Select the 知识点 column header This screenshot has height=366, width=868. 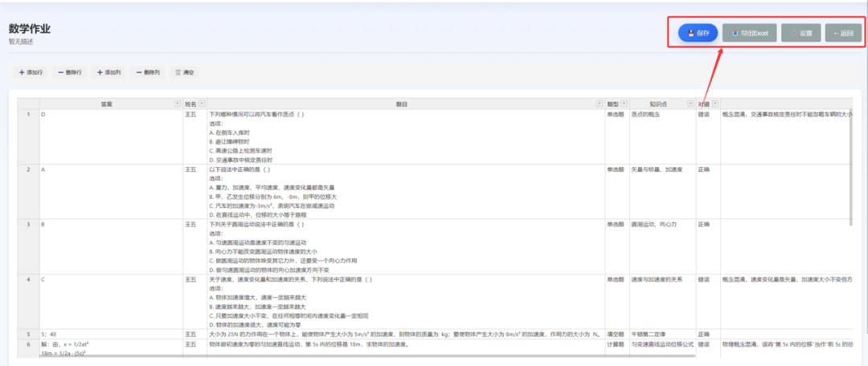coord(662,104)
